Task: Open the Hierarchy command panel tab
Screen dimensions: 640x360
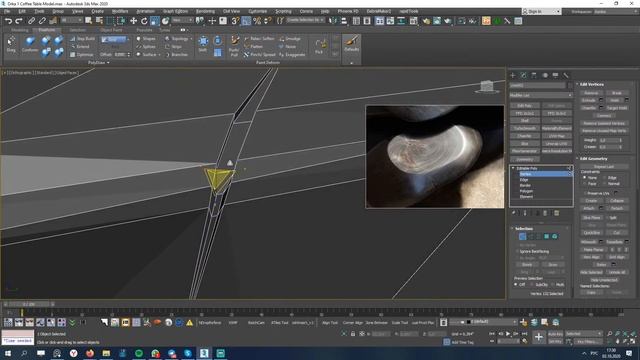Action: pyautogui.click(x=534, y=75)
